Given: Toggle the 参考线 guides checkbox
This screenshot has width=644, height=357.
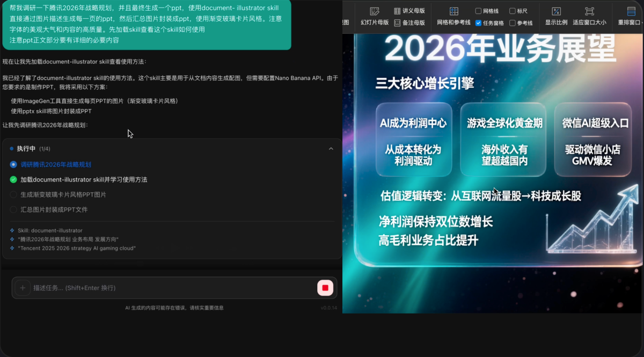Looking at the screenshot, I should coord(513,23).
